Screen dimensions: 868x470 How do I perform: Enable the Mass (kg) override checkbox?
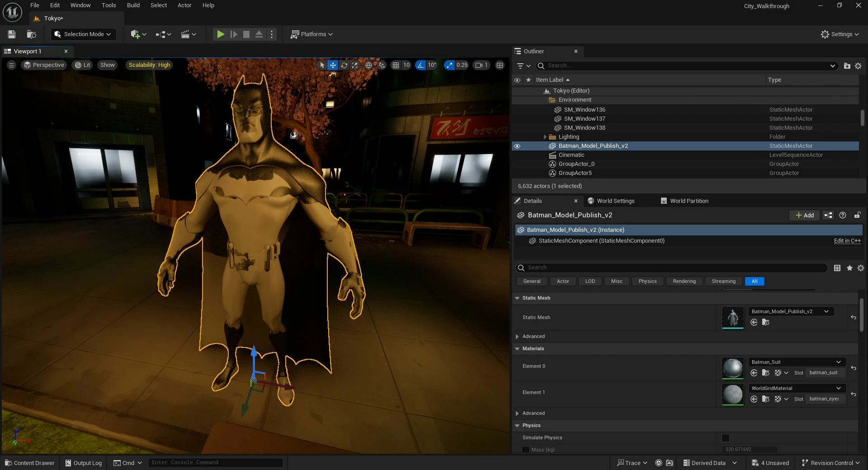point(526,450)
